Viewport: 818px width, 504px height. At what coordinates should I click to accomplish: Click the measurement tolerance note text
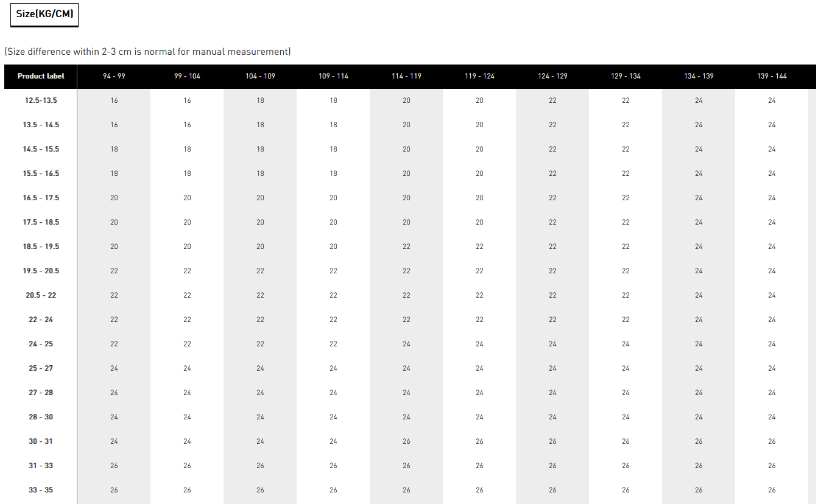[147, 52]
